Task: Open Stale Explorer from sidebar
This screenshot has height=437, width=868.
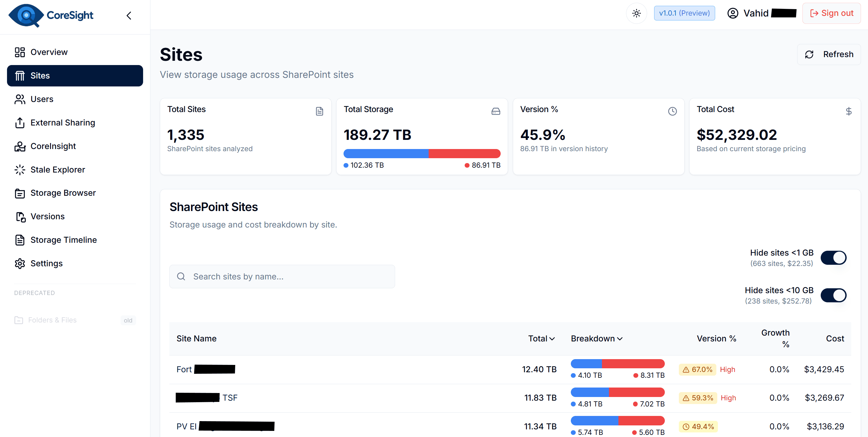Action: tap(58, 169)
